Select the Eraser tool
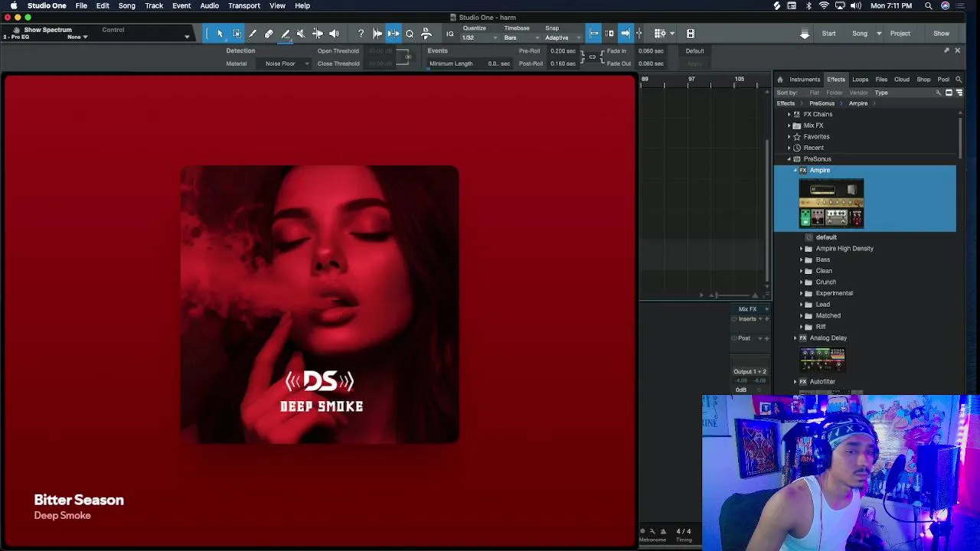The image size is (980, 551). point(269,34)
